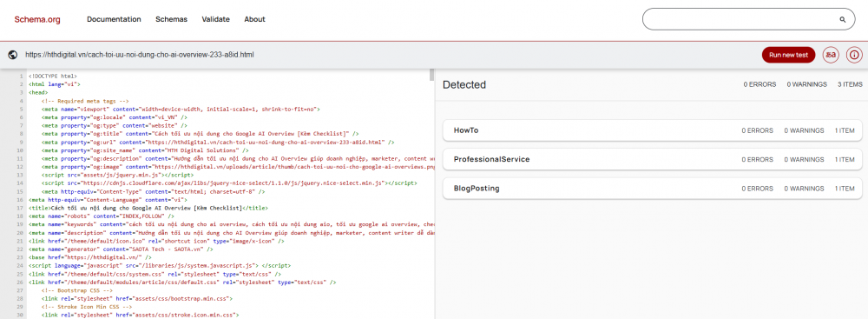Screen dimensions: 868x319
Task: Click the viewport meta tag line
Action: 181,109
